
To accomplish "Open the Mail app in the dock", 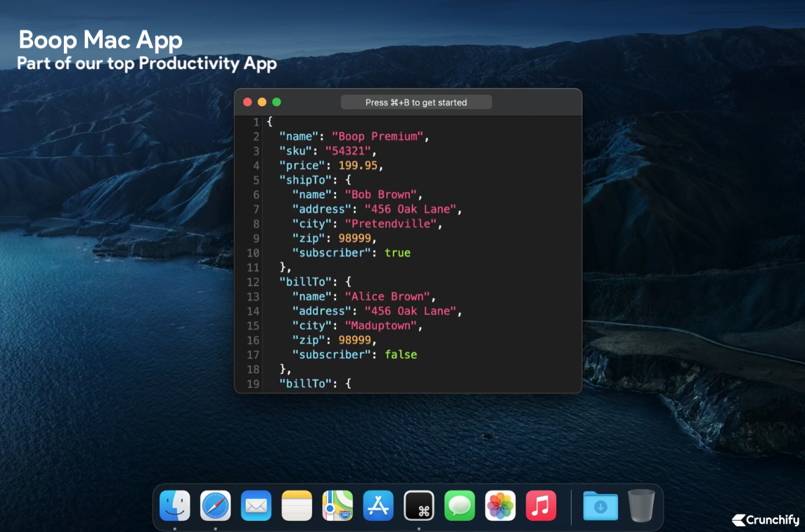I will pos(256,505).
